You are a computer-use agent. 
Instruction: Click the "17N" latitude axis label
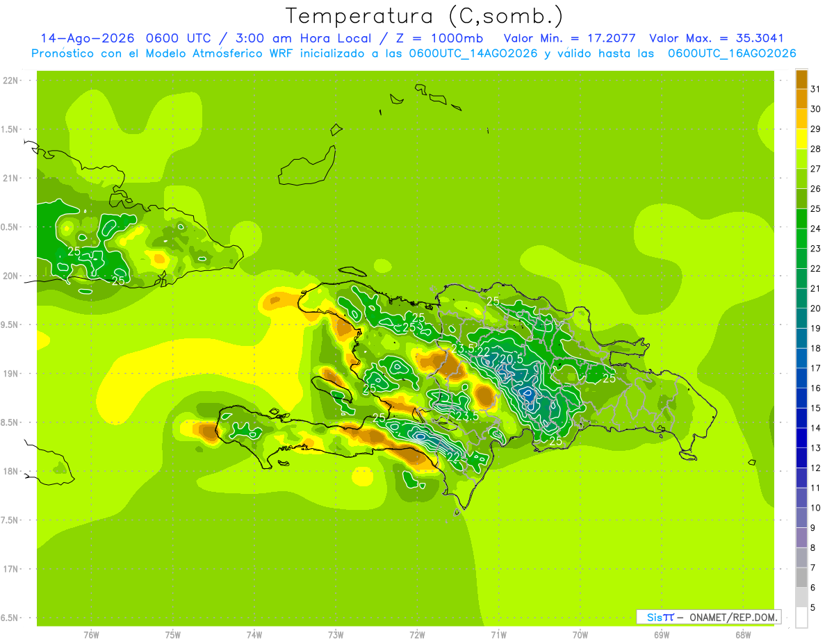[11, 570]
